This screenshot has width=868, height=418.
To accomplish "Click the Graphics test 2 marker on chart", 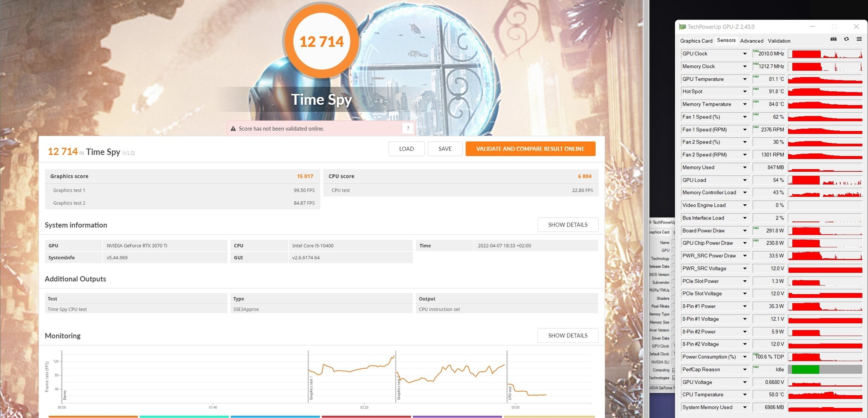I will 398,388.
